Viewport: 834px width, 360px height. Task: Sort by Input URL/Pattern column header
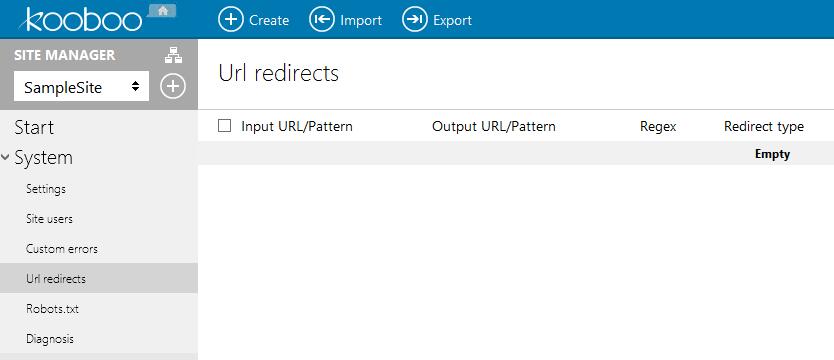coord(297,127)
